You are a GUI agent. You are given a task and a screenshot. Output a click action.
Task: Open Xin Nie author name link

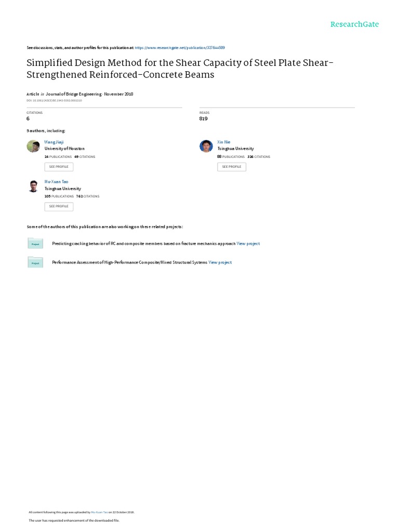coord(223,142)
